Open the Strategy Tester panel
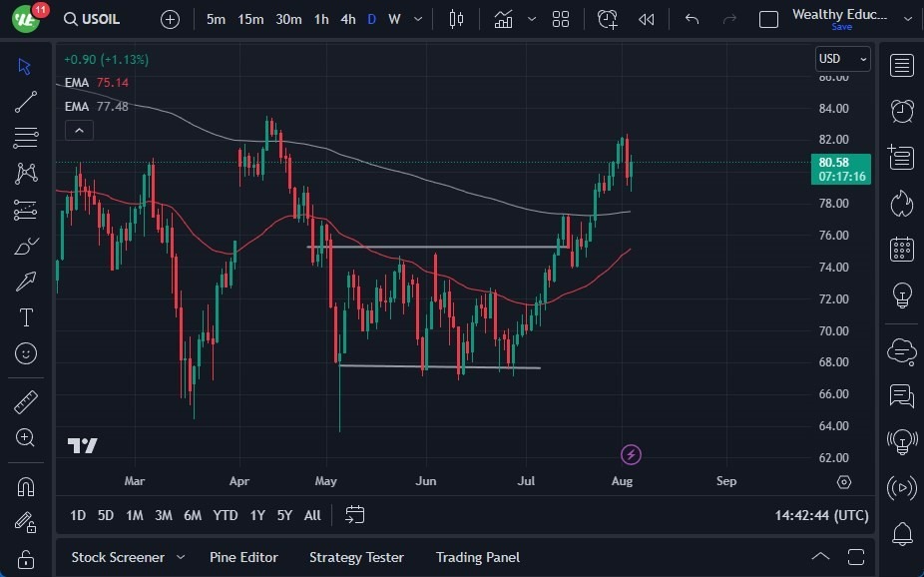924x577 pixels. pyautogui.click(x=356, y=557)
